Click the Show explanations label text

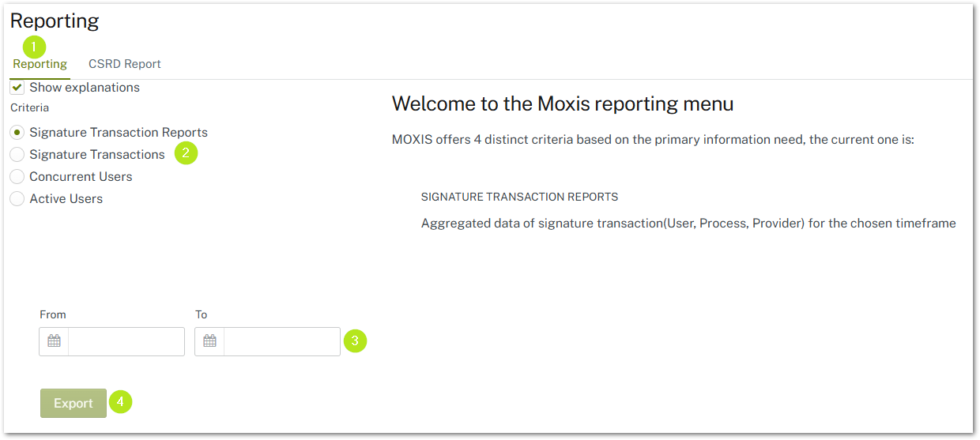85,88
